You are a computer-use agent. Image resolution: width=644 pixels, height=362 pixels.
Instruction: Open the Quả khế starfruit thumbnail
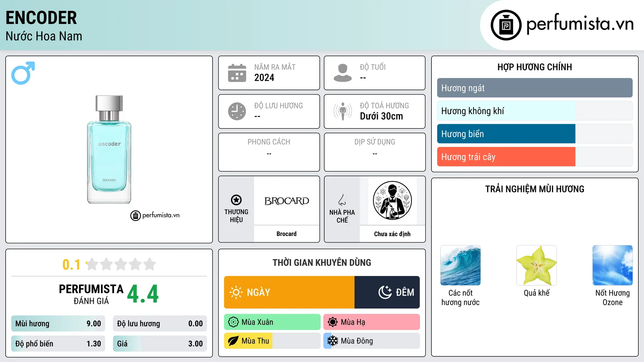[536, 265]
